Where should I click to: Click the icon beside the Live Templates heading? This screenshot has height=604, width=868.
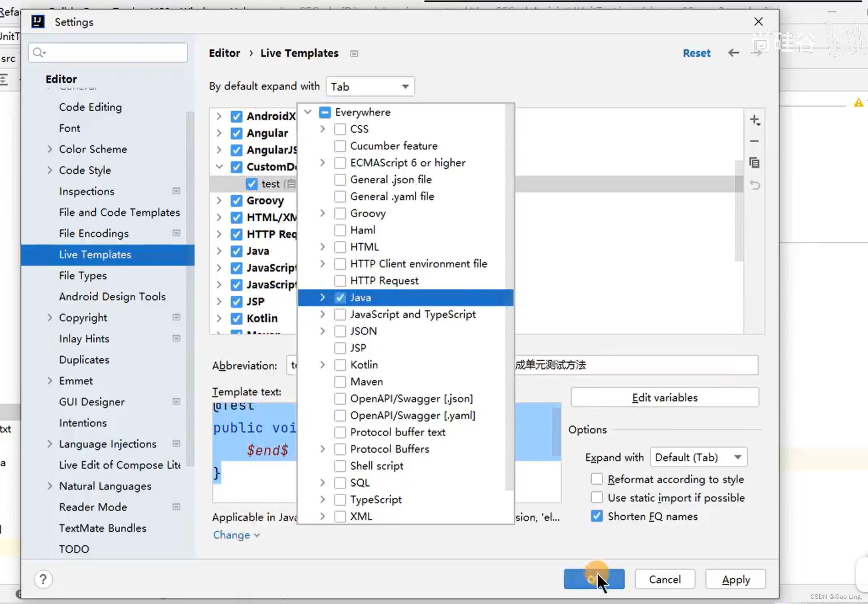pos(354,54)
